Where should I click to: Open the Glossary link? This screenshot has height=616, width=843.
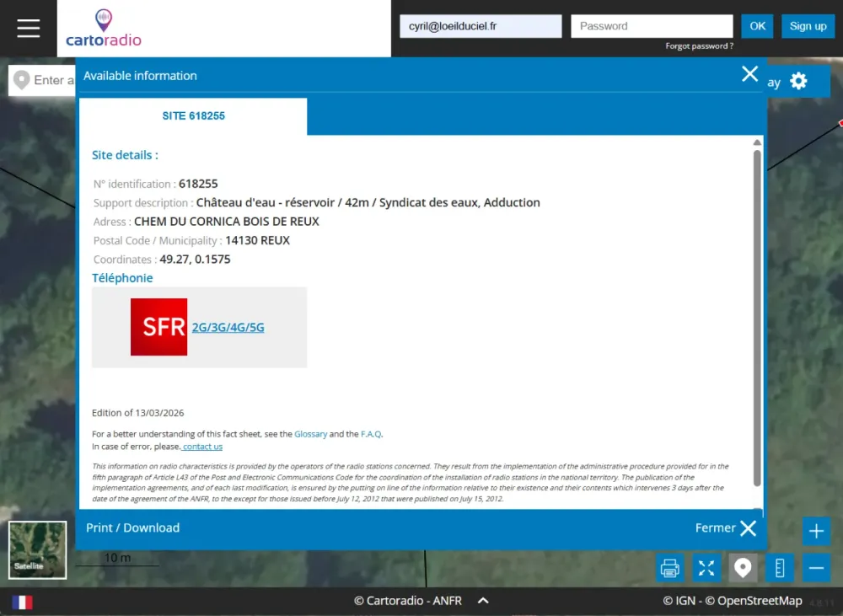[310, 434]
